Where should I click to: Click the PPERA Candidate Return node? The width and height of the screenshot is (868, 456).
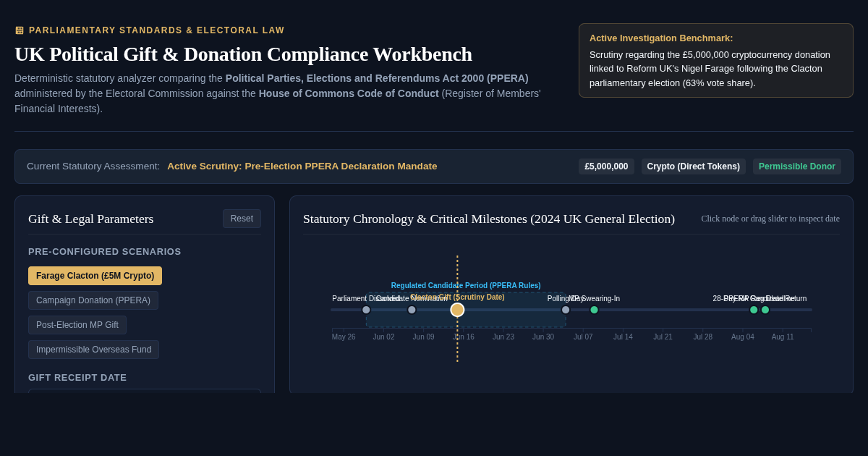[x=765, y=310]
